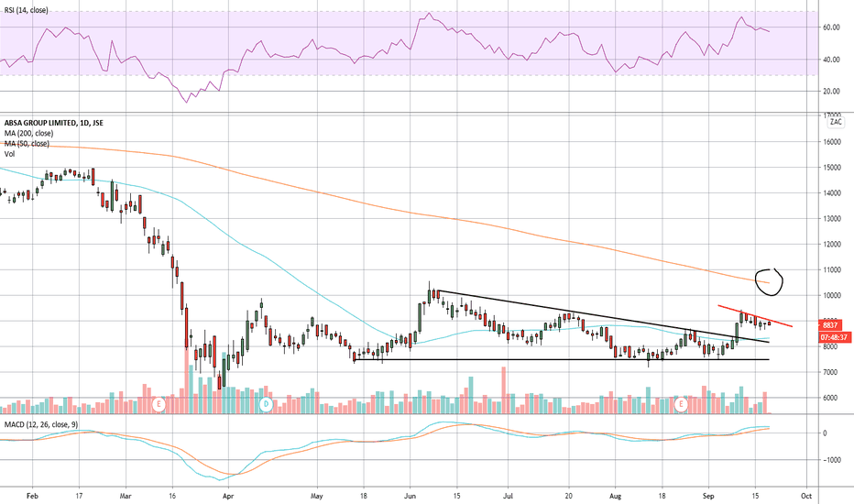
Task: Select the MA (50, close) indicator label
Action: click(x=27, y=143)
